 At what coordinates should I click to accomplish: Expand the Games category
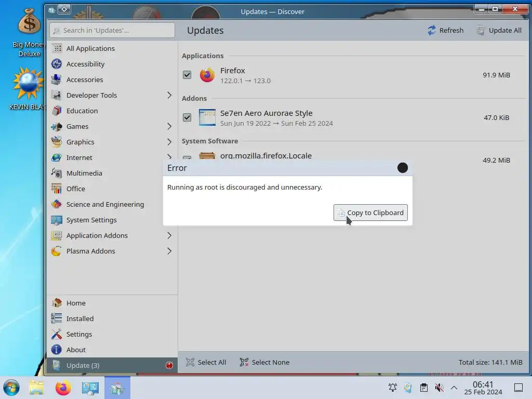tap(169, 127)
